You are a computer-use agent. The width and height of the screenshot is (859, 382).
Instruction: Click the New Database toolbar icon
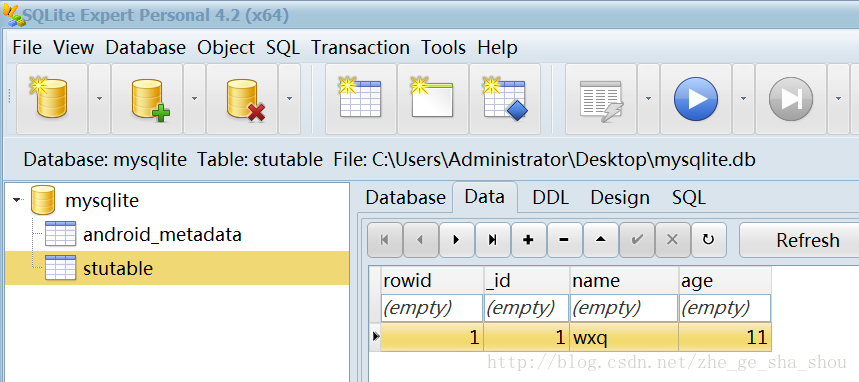[x=51, y=99]
